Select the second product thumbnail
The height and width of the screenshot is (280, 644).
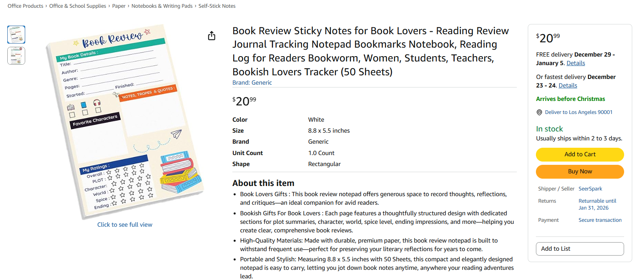[x=16, y=56]
